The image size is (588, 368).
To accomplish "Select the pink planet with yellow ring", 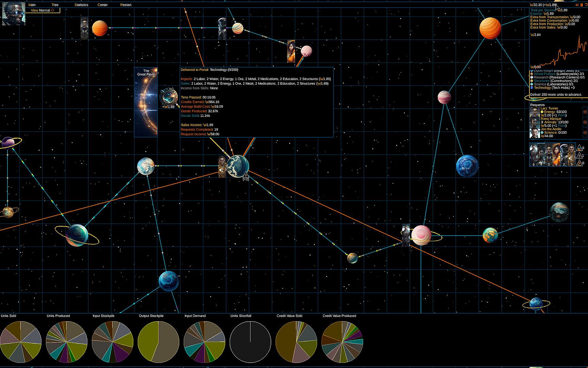I will (421, 235).
